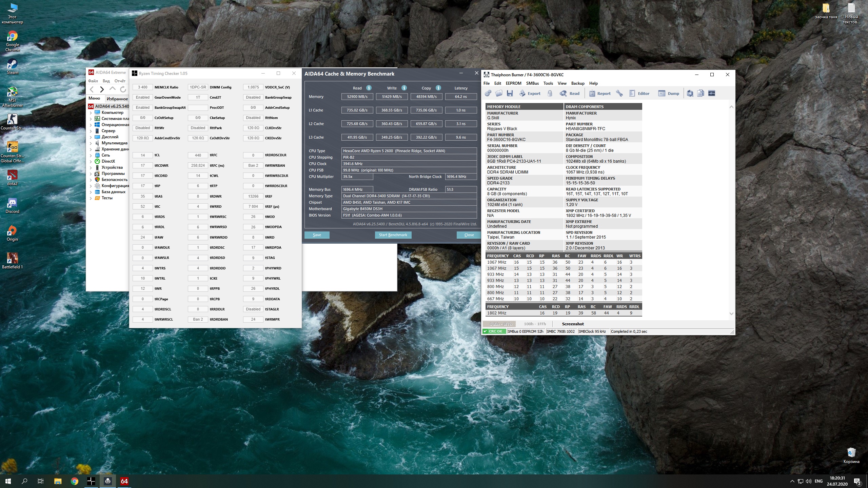Viewport: 868px width, 488px height.
Task: Click the gears settings icon in Thaiphoon Burner
Action: [488, 94]
